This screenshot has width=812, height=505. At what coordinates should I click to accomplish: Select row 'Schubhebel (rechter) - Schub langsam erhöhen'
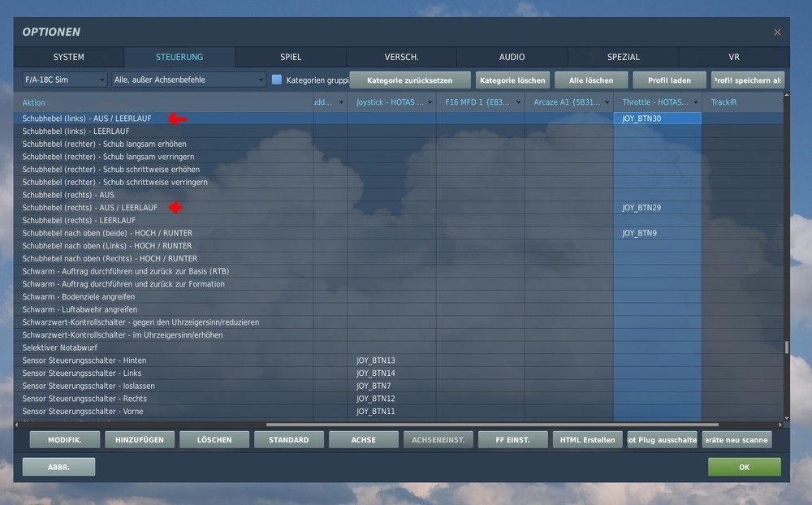(x=398, y=144)
